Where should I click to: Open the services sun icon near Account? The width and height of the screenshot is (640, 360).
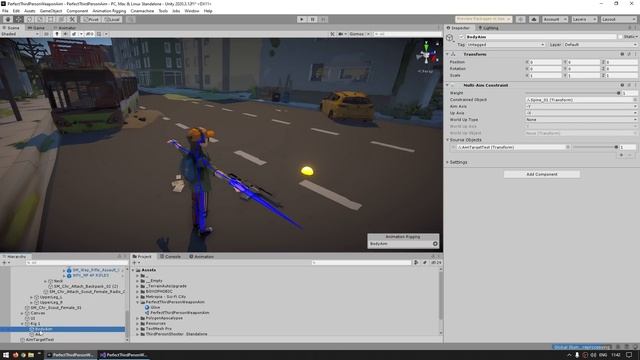tap(520, 19)
